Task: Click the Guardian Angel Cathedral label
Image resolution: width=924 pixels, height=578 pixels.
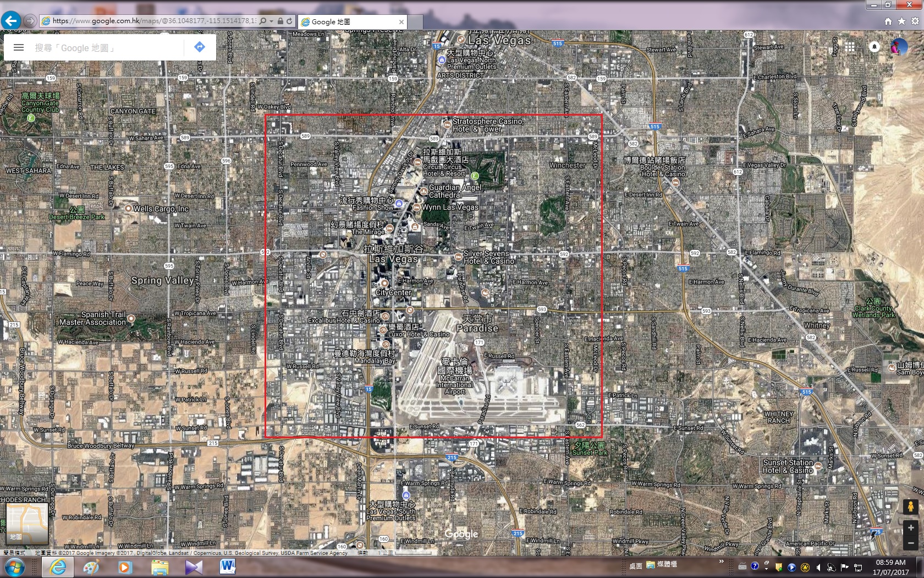Action: point(455,191)
